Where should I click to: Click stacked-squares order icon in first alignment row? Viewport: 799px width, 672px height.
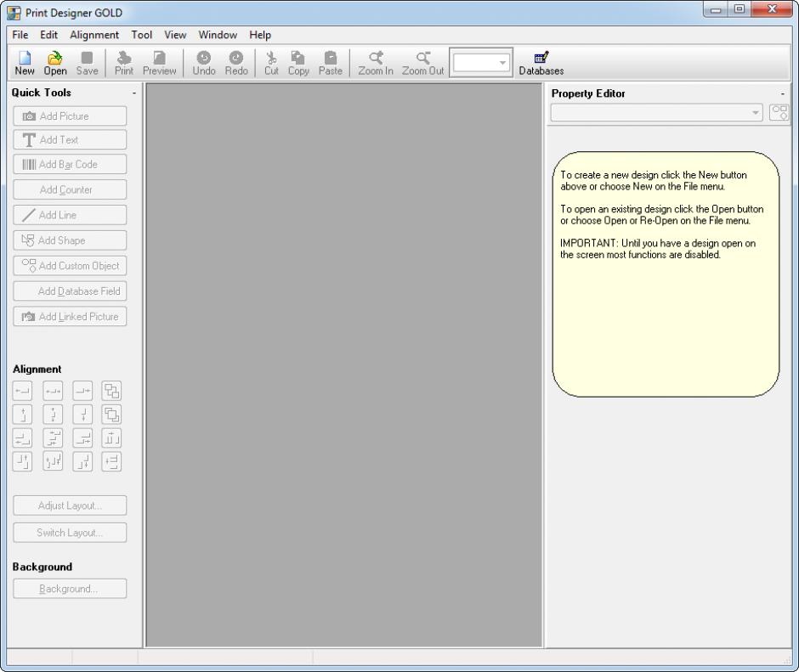click(x=111, y=391)
